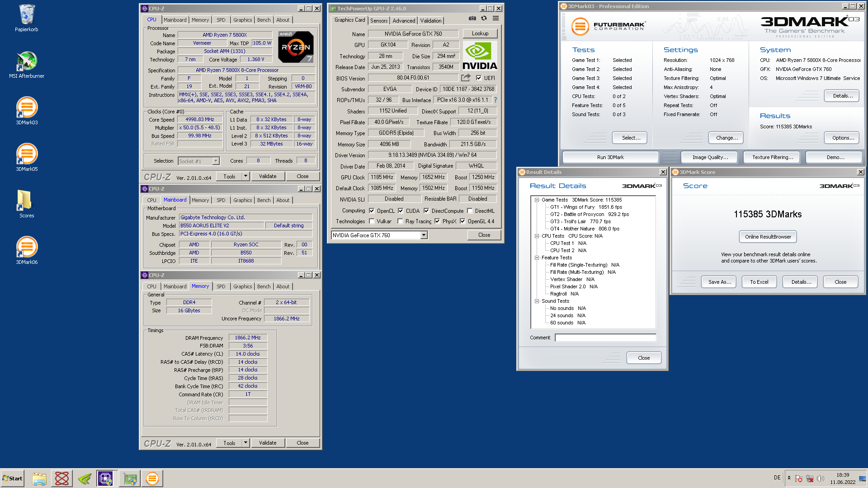Screen dimensions: 868x488
Task: Open the Validation tab in GPU-Z
Action: click(430, 21)
